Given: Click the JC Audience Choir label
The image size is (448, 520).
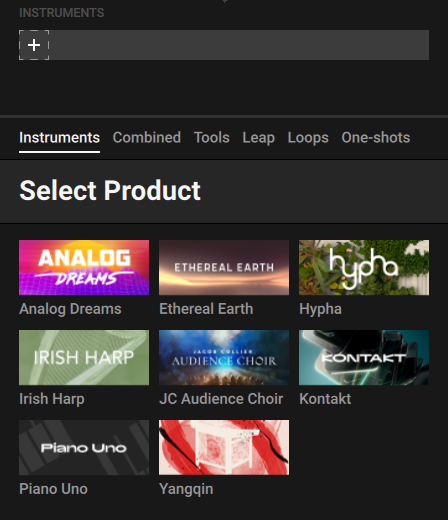Looking at the screenshot, I should coord(221,399).
